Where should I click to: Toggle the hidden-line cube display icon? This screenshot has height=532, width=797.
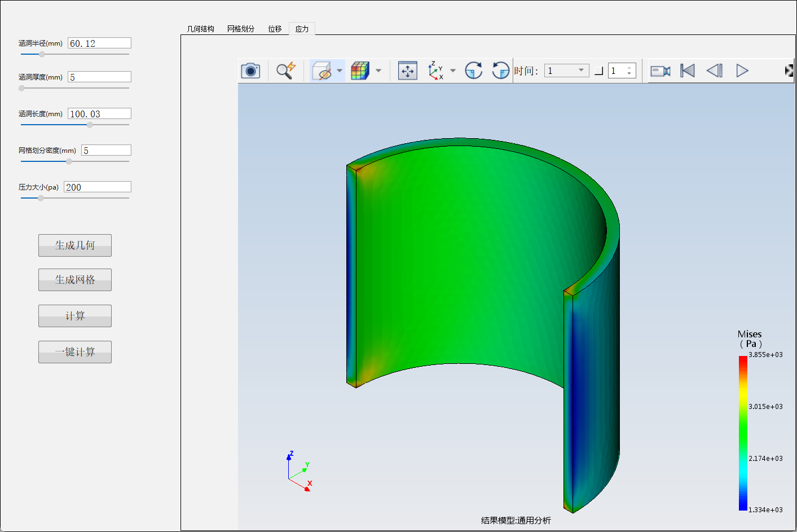[x=322, y=71]
